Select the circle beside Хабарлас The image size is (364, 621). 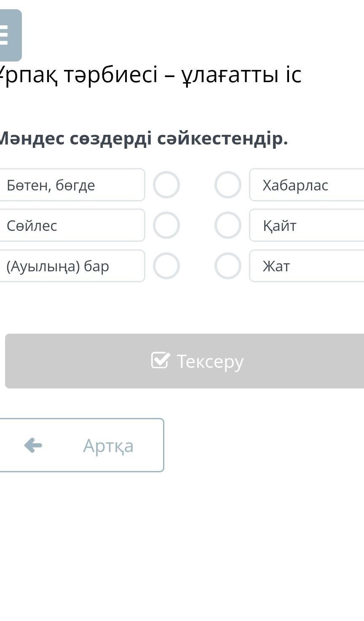[x=228, y=185]
